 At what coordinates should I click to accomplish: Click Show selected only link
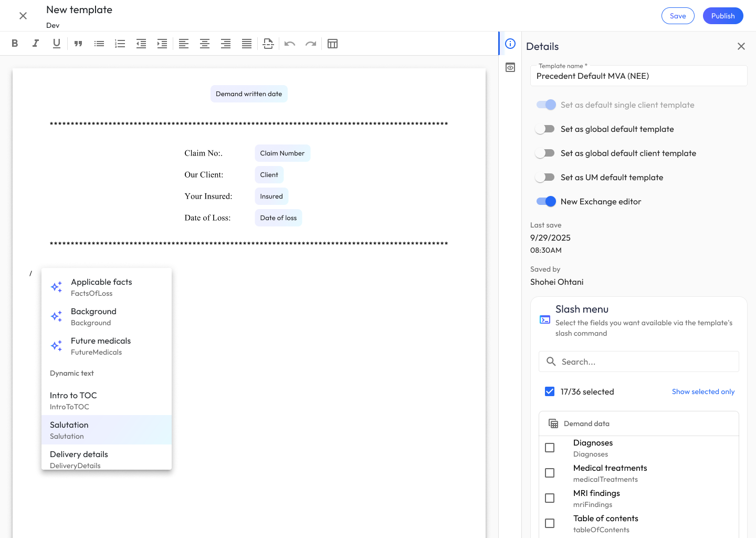pyautogui.click(x=703, y=392)
